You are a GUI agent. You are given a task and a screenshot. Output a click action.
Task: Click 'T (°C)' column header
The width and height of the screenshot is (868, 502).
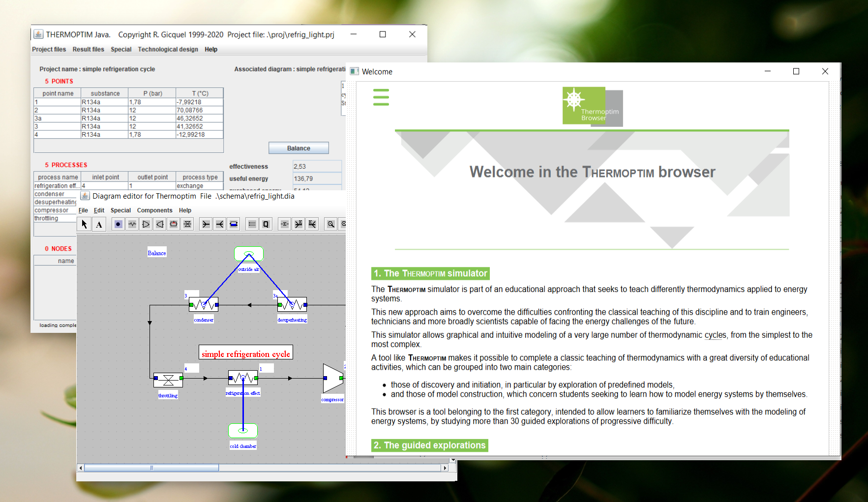point(200,93)
